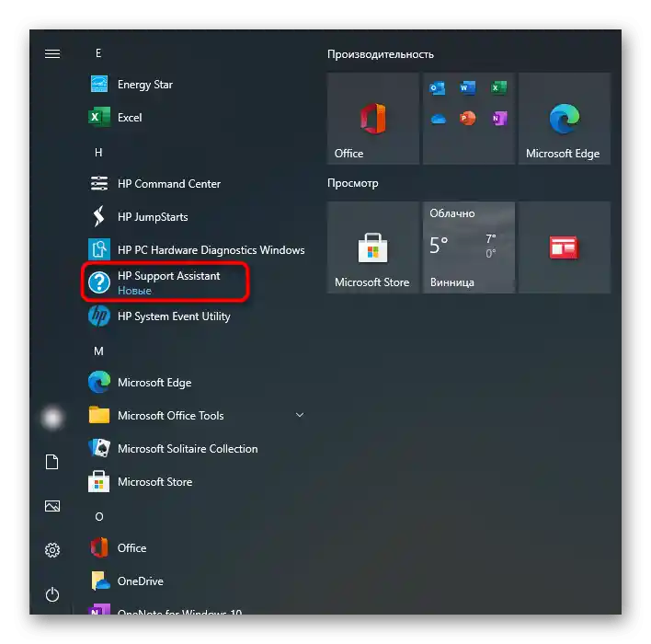This screenshot has width=651, height=644.
Task: Open OneNote in the Office tile folder
Action: [x=499, y=119]
